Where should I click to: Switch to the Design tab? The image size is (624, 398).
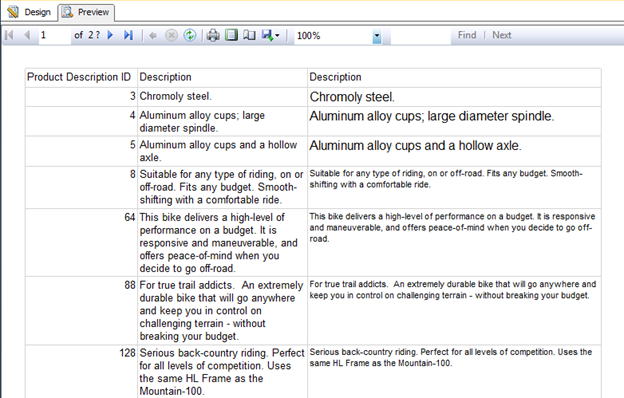29,12
